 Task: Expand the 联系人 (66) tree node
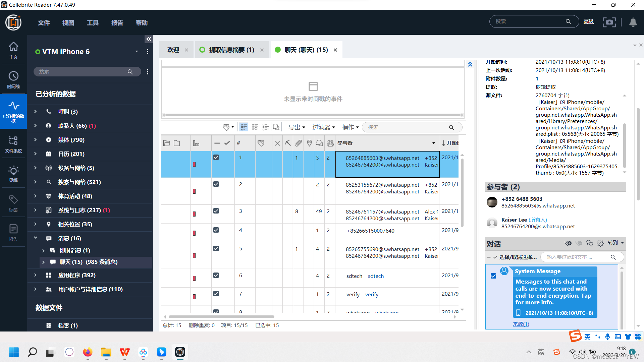[x=36, y=126]
